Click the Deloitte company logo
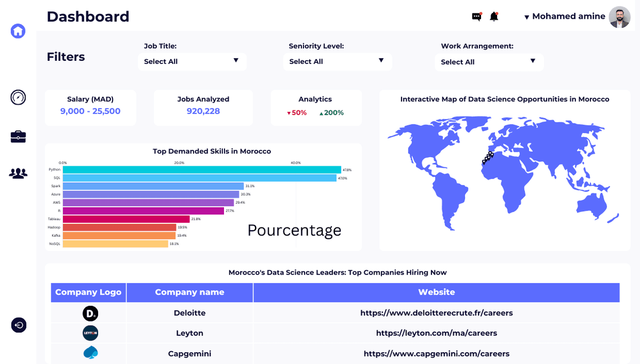This screenshot has width=640, height=364. point(90,313)
